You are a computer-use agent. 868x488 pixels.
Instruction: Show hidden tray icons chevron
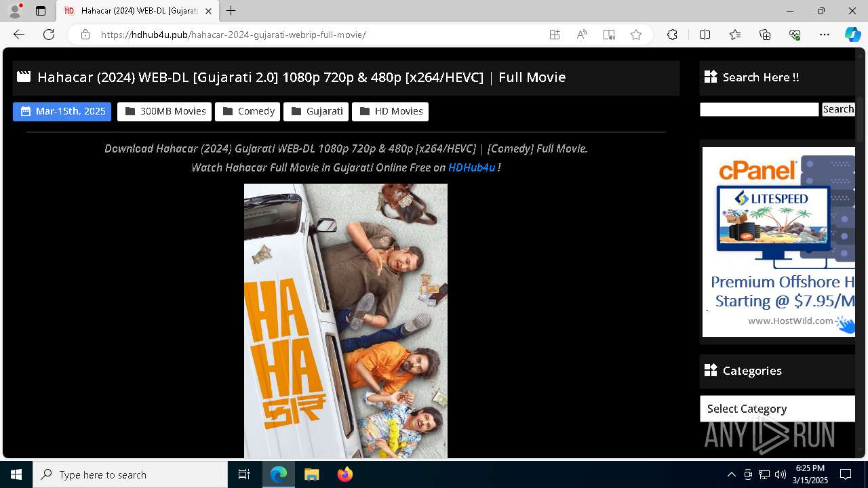pyautogui.click(x=731, y=474)
